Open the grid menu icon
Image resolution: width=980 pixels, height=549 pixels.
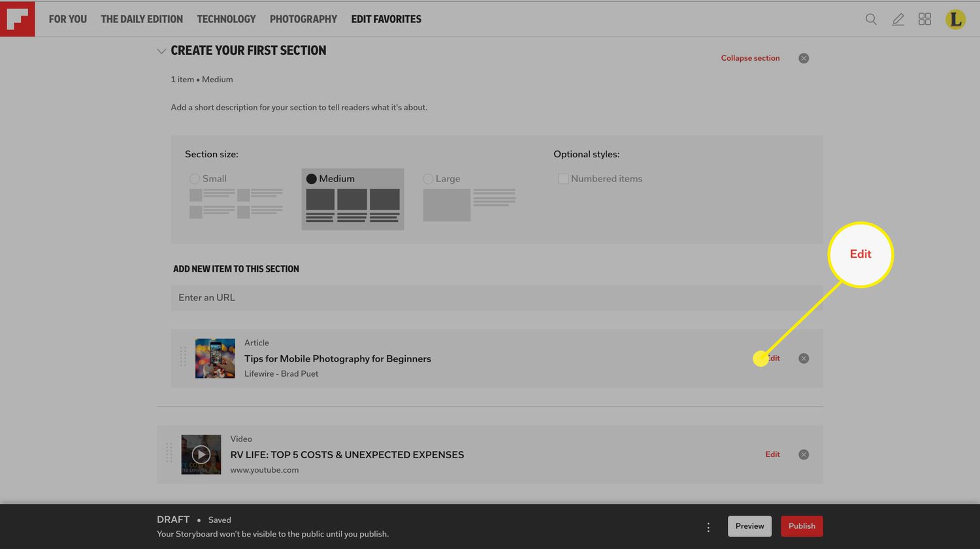point(924,20)
